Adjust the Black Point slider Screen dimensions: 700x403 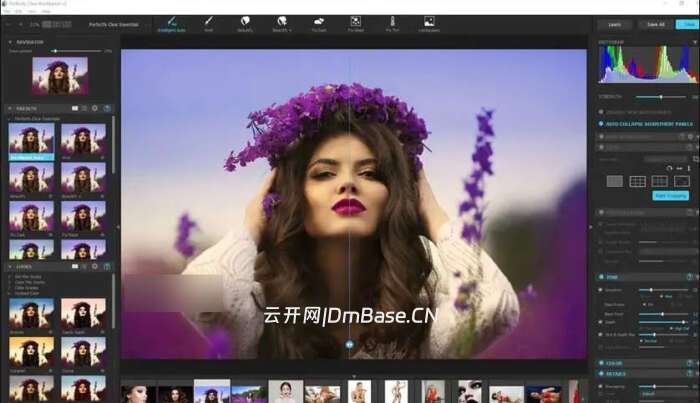coord(663,314)
